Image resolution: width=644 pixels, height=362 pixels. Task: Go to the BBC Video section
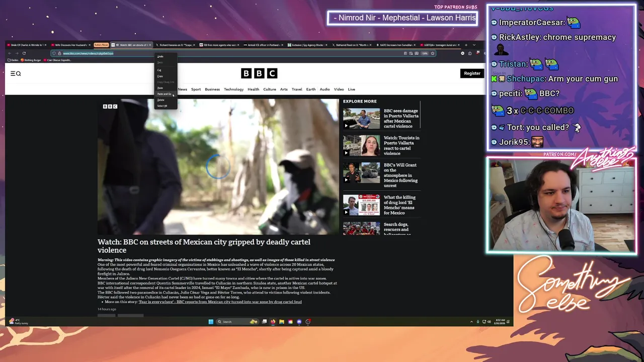(339, 89)
